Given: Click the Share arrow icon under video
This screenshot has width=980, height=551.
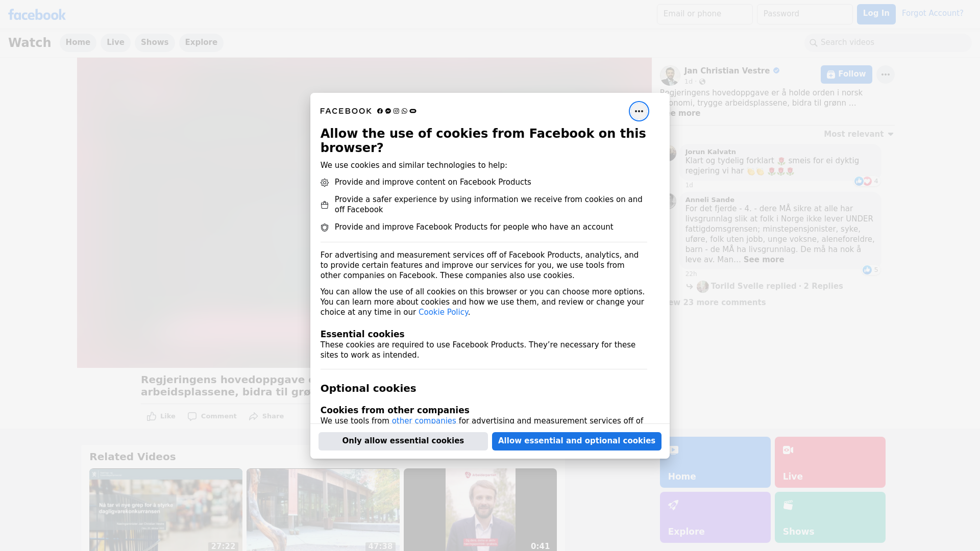Looking at the screenshot, I should point(254,416).
